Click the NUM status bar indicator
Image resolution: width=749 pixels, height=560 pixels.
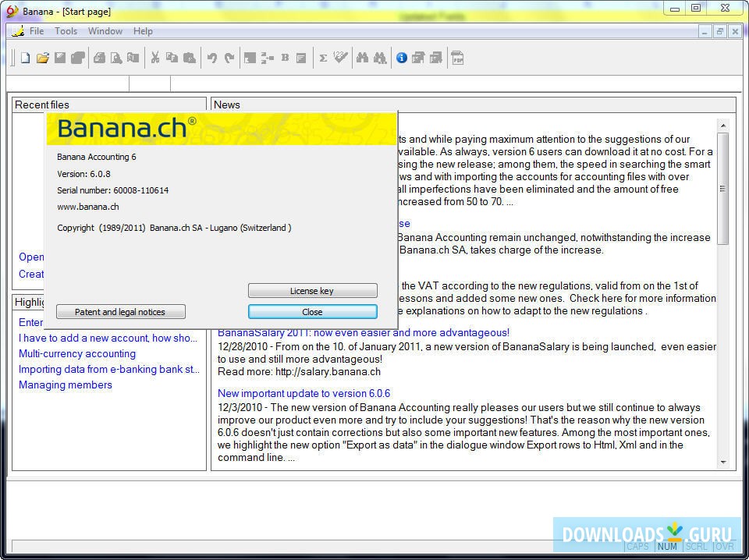click(x=667, y=546)
